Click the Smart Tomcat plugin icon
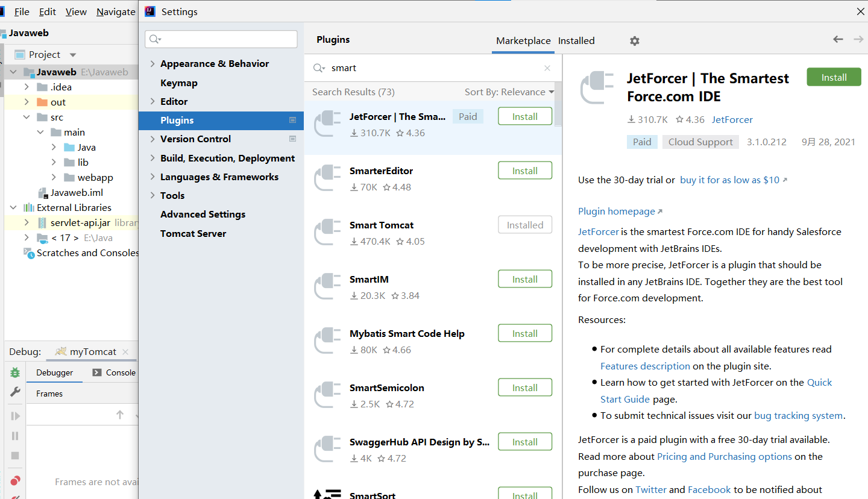This screenshot has width=868, height=499. pos(328,233)
